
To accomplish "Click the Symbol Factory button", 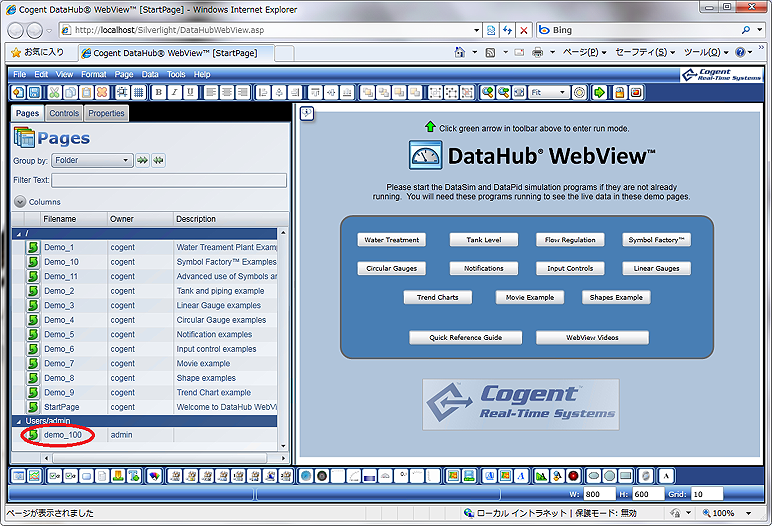I will [656, 240].
